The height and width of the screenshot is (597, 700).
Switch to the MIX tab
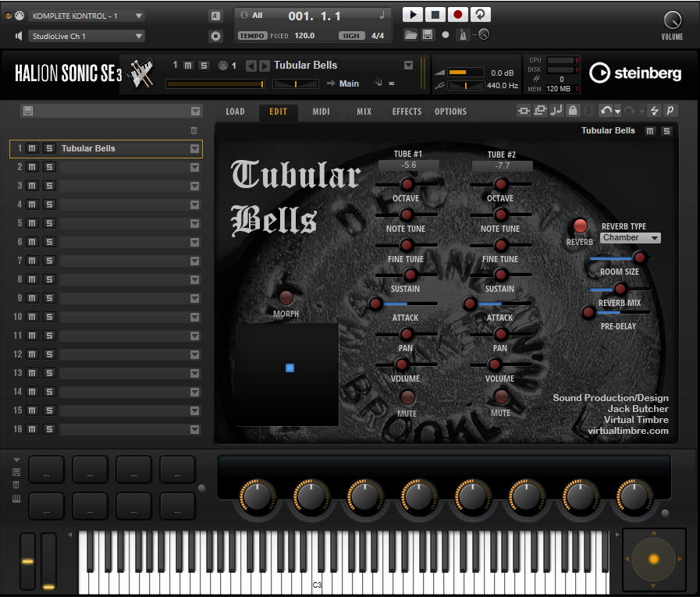coord(364,112)
